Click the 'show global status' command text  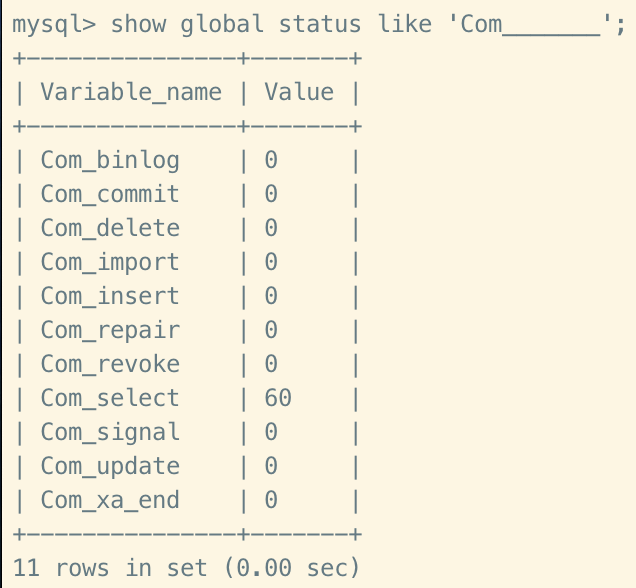237,24
